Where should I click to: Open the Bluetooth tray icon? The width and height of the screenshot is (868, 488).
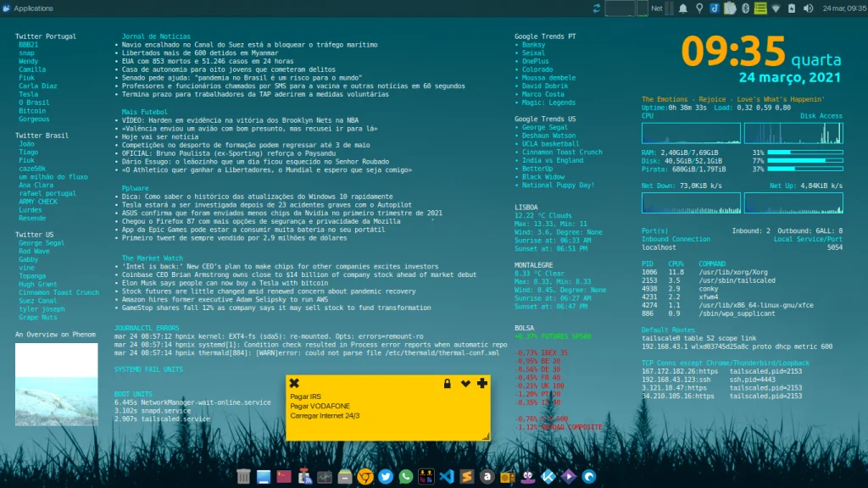click(x=746, y=8)
